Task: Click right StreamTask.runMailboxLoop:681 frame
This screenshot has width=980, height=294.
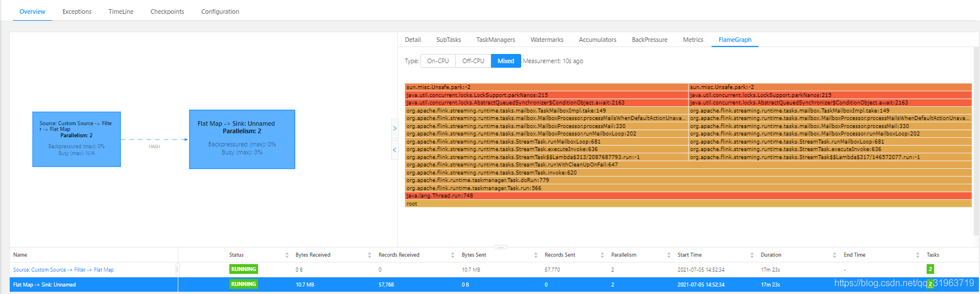Action: pos(830,142)
